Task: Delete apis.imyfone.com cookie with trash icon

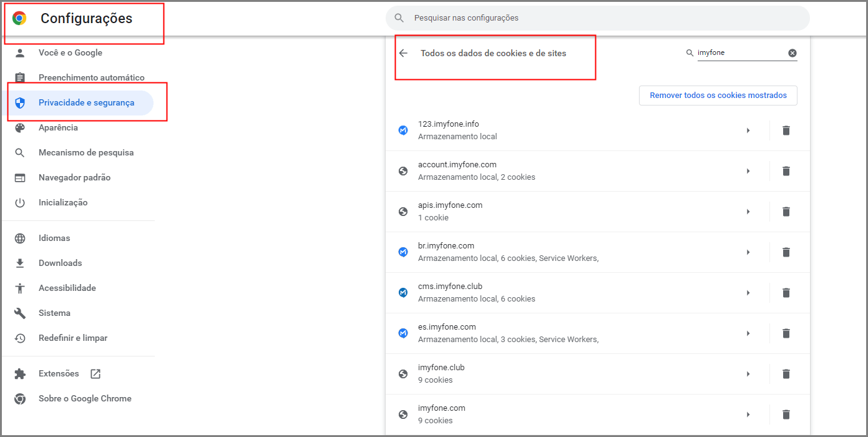Action: point(786,212)
